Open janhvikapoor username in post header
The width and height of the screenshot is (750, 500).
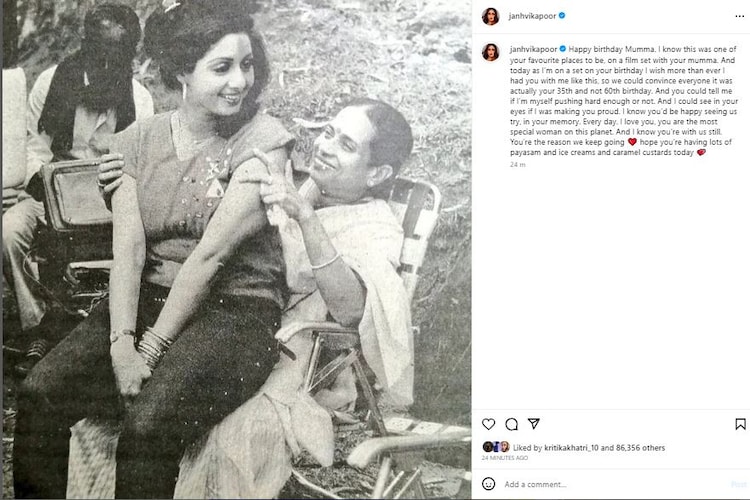tap(532, 16)
